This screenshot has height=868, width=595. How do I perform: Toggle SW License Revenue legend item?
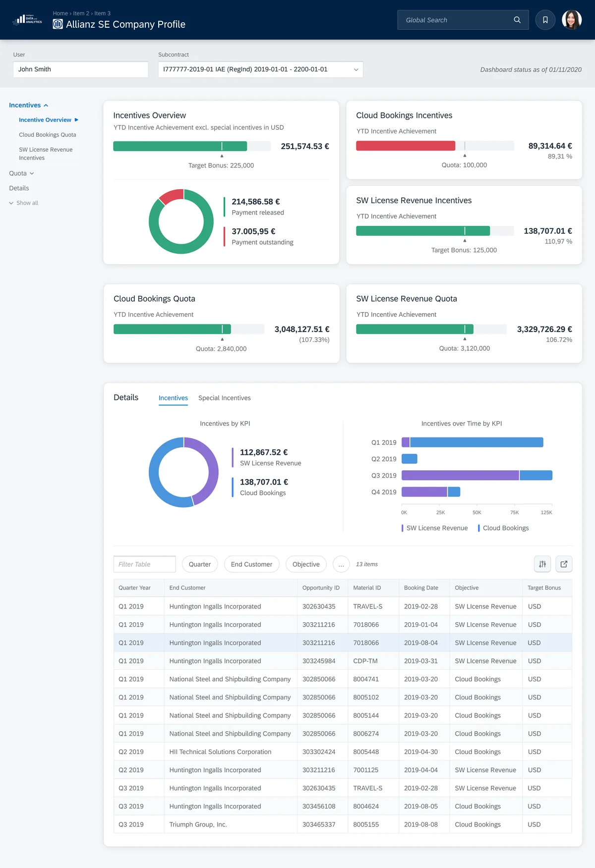click(435, 528)
